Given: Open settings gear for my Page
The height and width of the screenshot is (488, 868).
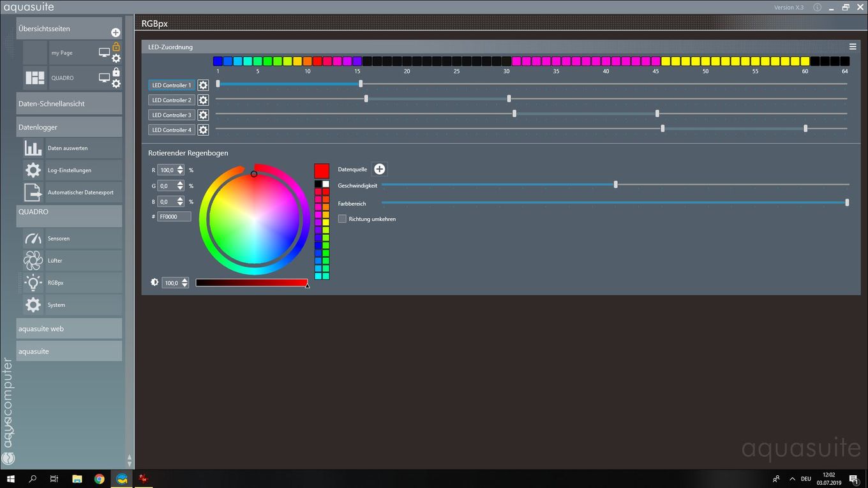Looking at the screenshot, I should coord(116,58).
